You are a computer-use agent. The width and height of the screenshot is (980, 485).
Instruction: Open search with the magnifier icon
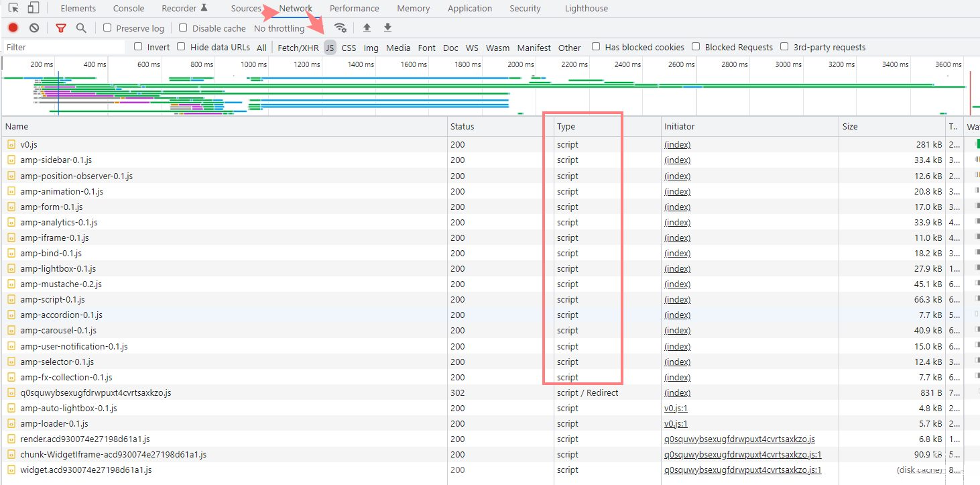[x=81, y=28]
